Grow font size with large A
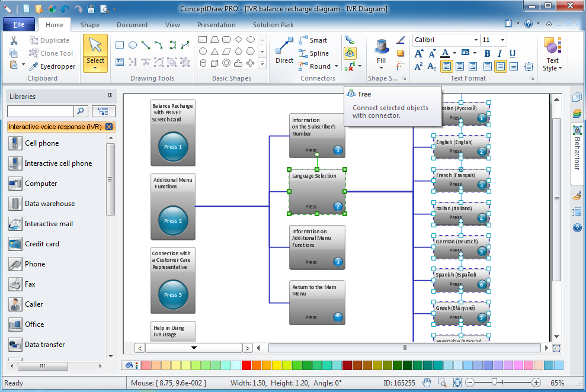This screenshot has height=392, width=586. point(419,53)
